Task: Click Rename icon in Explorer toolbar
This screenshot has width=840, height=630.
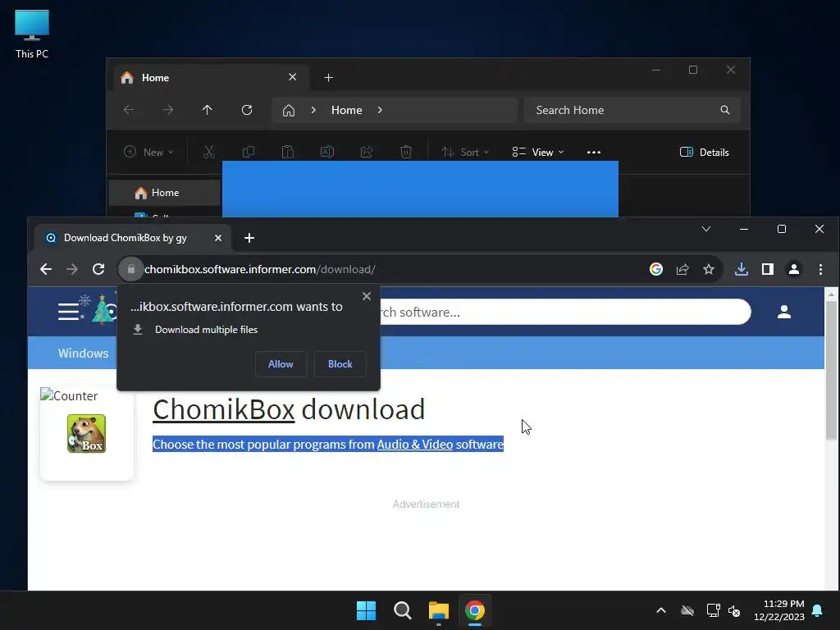Action: tap(326, 152)
